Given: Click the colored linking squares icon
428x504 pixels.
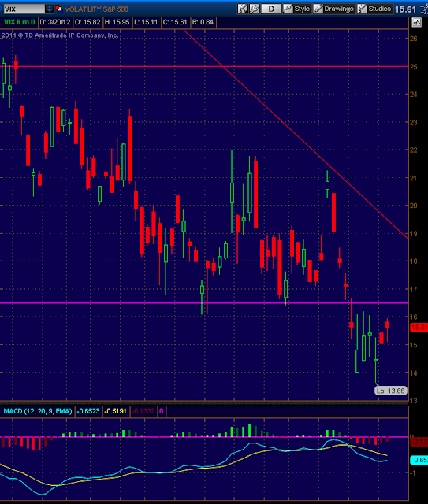Looking at the screenshot, I should [x=58, y=9].
